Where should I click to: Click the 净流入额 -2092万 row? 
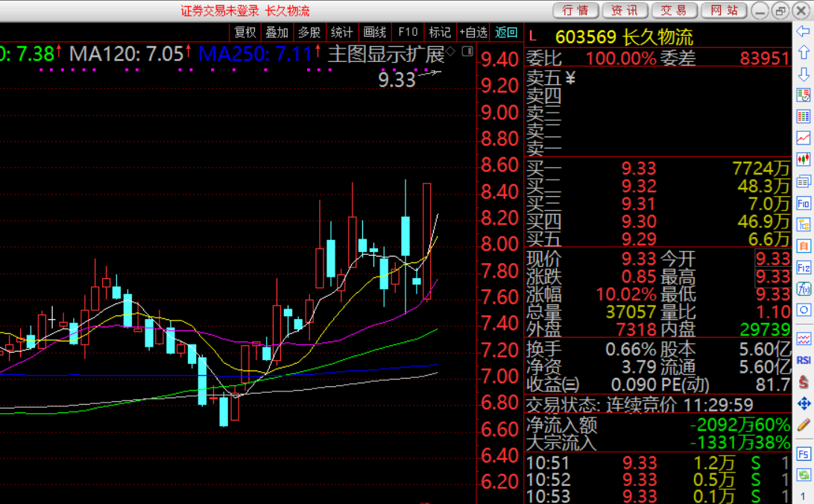coord(657,424)
